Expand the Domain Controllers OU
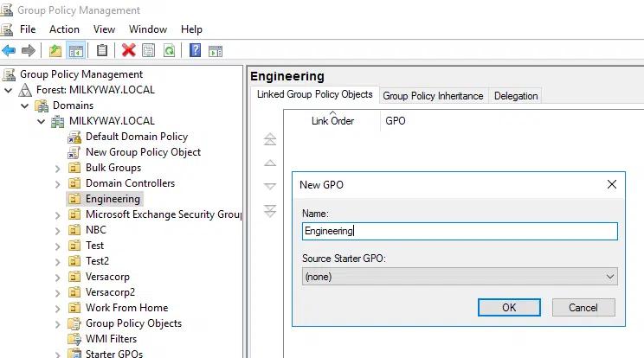Viewport: 644px width, 358px height. [x=57, y=184]
